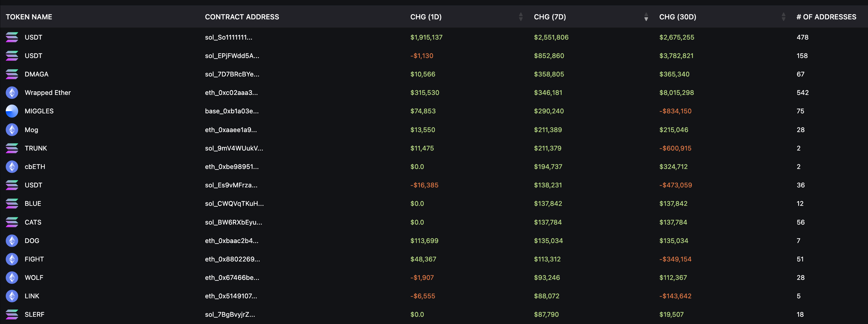868x324 pixels.
Task: Open the WOLF token name
Action: tap(34, 277)
